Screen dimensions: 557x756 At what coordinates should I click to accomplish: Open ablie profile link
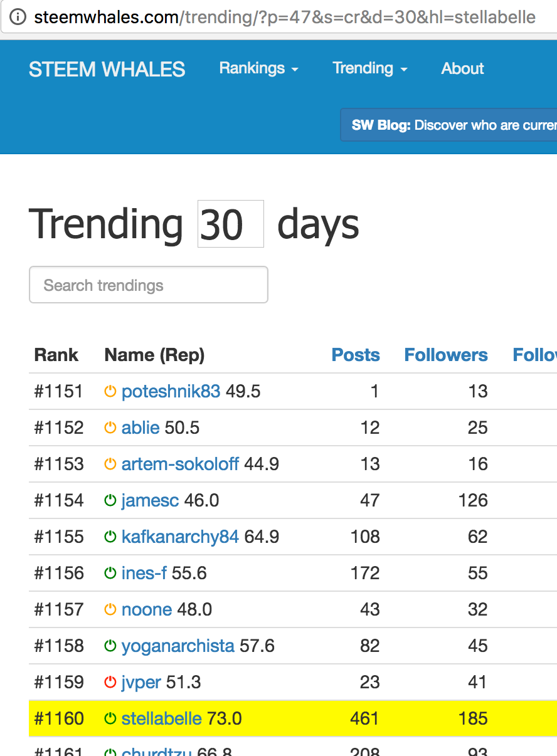coord(141,428)
